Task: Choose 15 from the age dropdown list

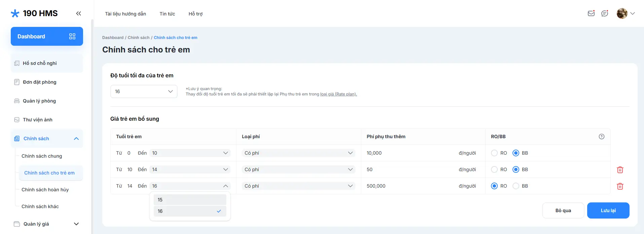Action: coord(190,200)
